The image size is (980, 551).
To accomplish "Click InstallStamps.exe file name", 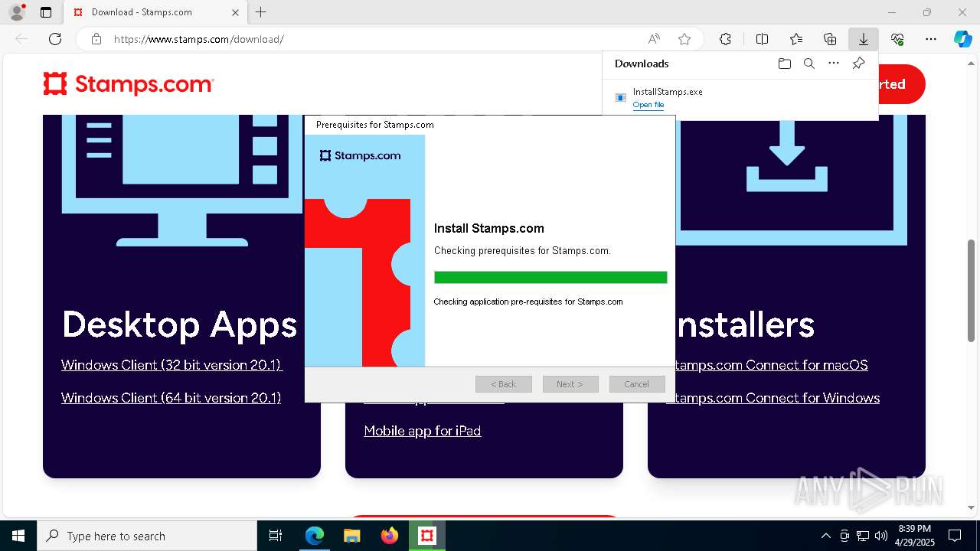I will click(x=668, y=92).
